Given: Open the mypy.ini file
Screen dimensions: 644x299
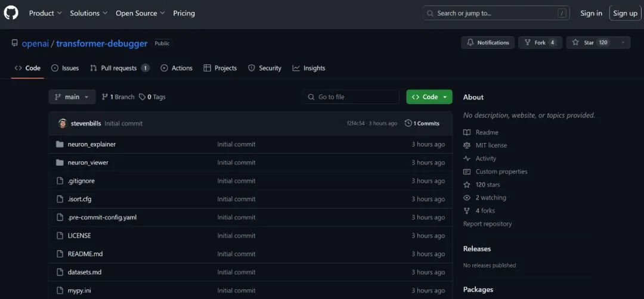Looking at the screenshot, I should coord(79,291).
